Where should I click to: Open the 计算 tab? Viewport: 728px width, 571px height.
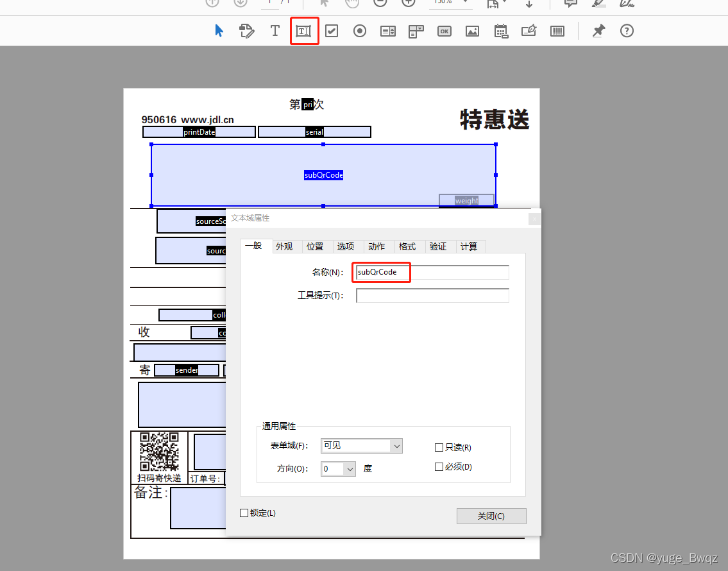[469, 246]
